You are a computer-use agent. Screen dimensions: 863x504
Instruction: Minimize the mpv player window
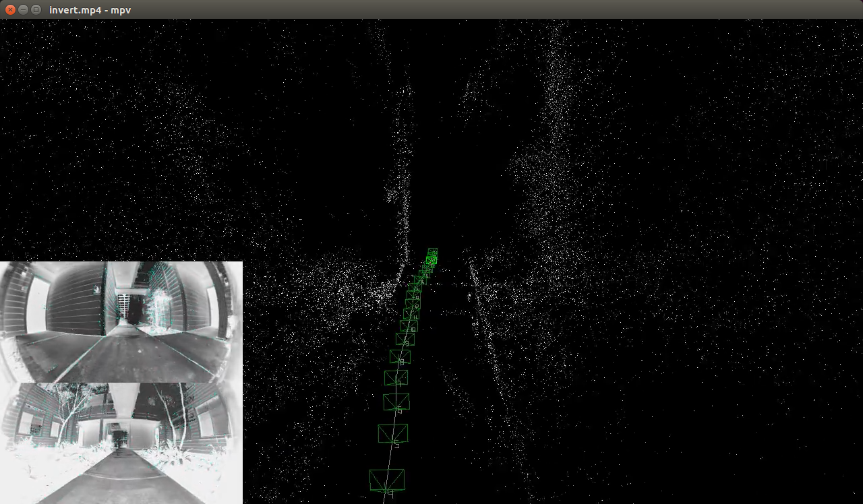coord(23,9)
